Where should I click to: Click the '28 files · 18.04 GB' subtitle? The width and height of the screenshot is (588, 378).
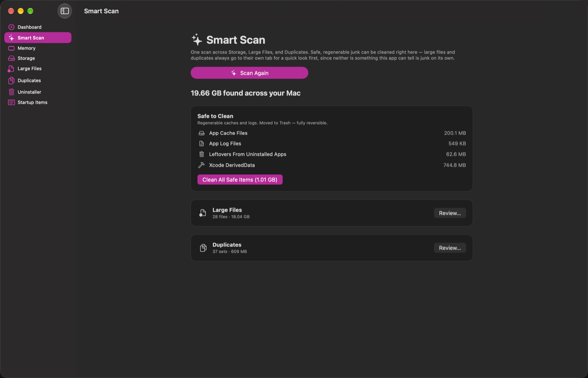[231, 217]
